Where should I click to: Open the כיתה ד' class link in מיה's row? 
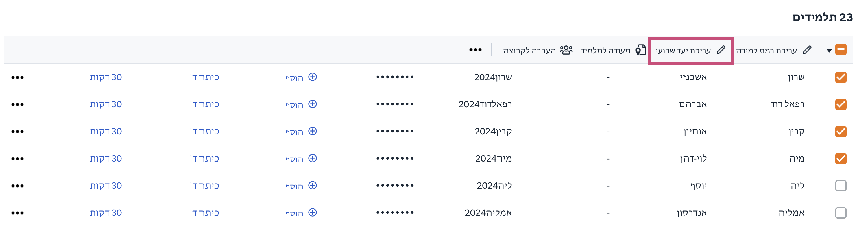pos(204,158)
